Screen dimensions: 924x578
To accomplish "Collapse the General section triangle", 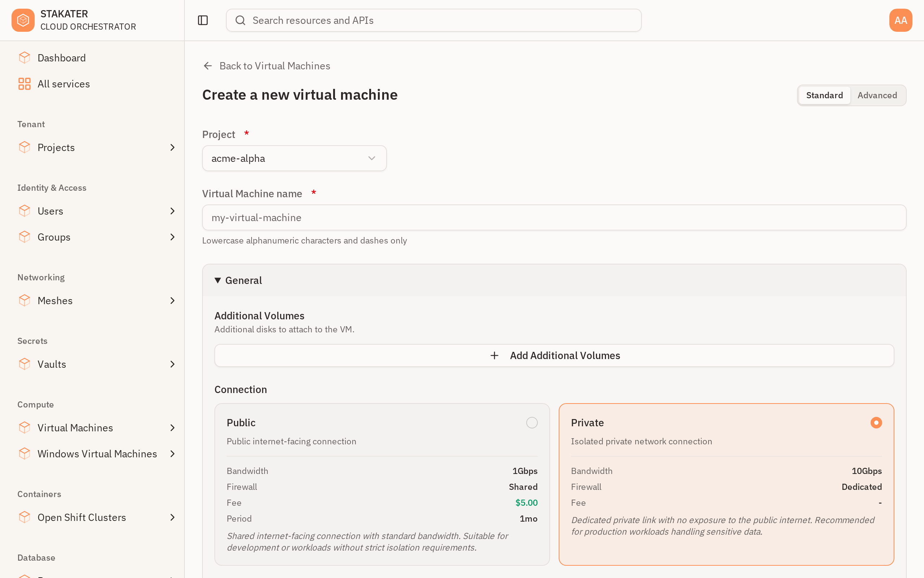I will pos(218,280).
